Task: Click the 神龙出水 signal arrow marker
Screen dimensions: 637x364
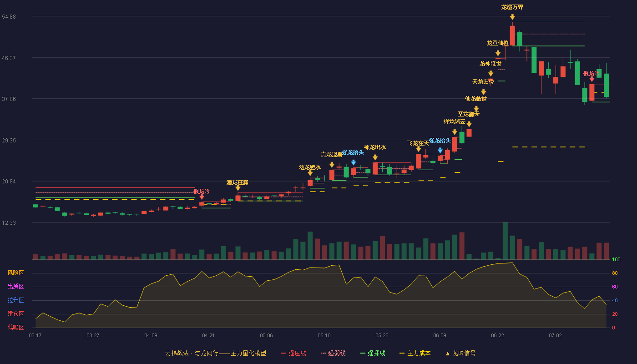Action: [x=375, y=157]
